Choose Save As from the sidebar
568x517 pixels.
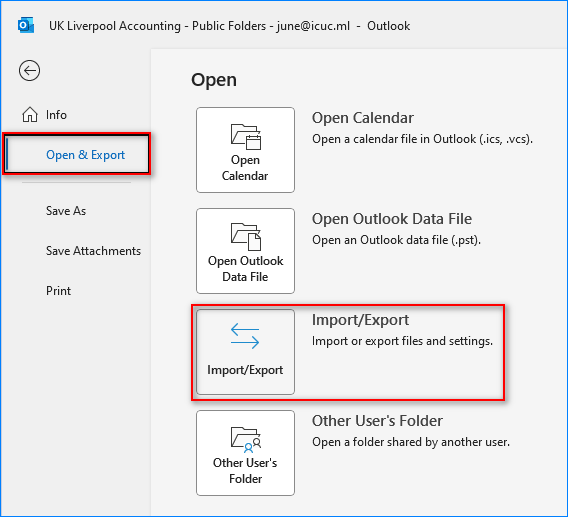click(66, 211)
